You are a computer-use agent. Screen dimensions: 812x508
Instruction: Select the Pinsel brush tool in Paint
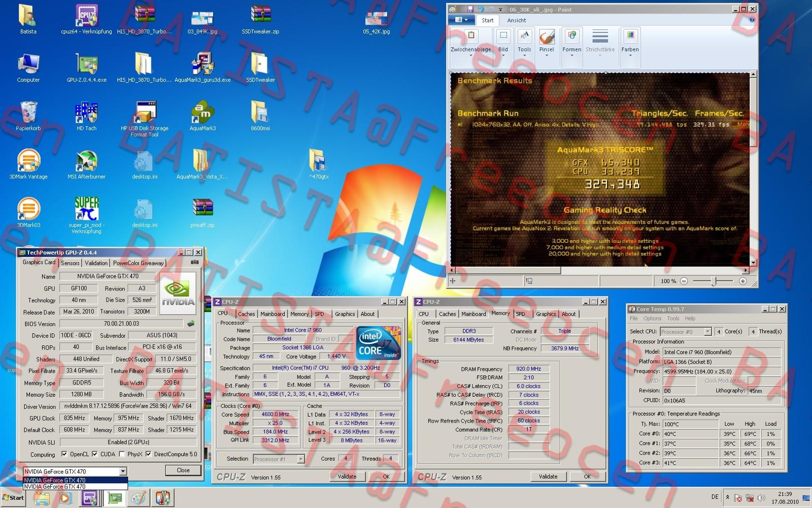click(547, 42)
